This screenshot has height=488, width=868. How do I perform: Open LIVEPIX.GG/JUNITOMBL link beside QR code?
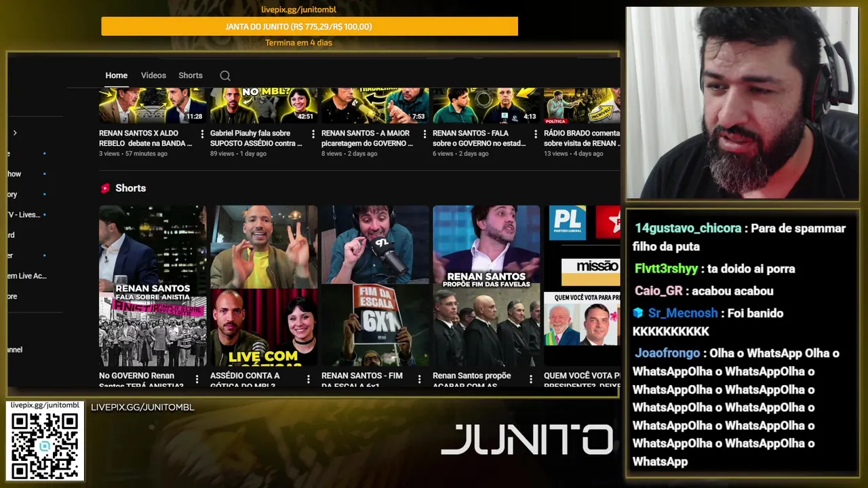click(x=142, y=407)
